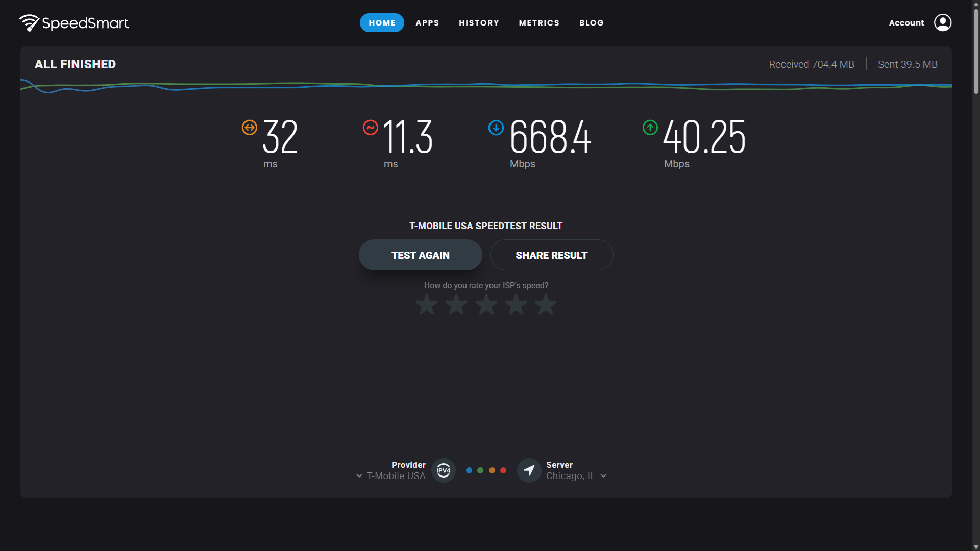Expand the T-Mobile USA provider dropdown
The image size is (980, 551).
(x=359, y=475)
